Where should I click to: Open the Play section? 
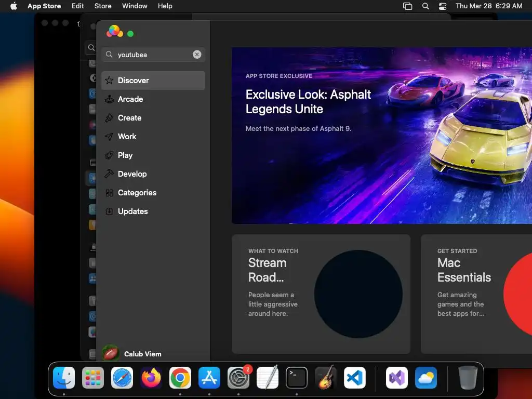(x=153, y=155)
